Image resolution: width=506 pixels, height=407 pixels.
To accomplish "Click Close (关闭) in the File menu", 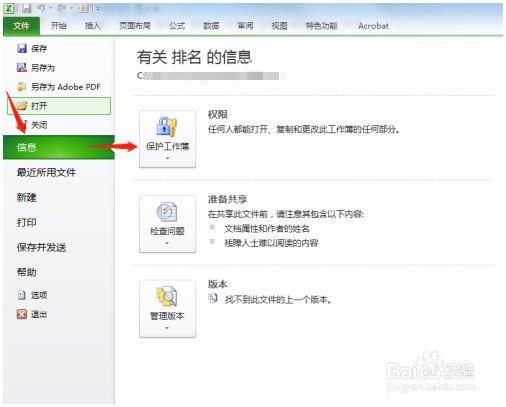I will (x=39, y=125).
